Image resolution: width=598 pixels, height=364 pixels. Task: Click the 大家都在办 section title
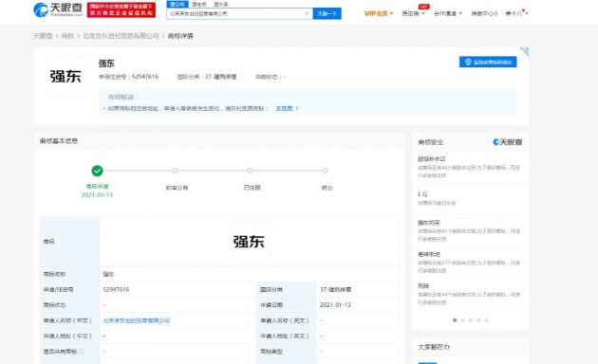pyautogui.click(x=434, y=347)
